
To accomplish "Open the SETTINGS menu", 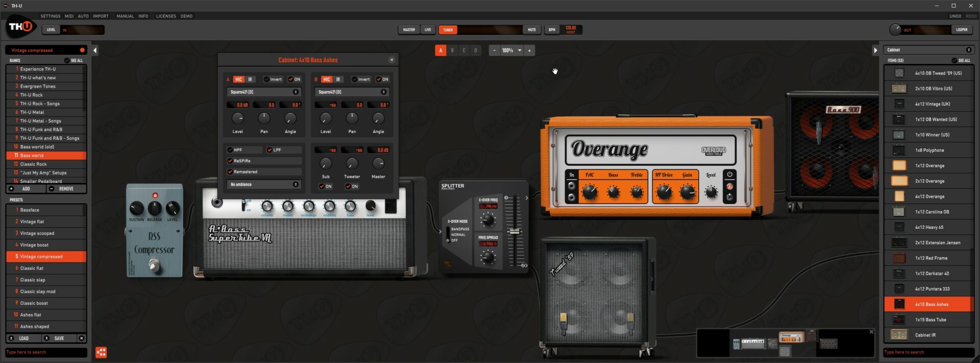I will 51,16.
